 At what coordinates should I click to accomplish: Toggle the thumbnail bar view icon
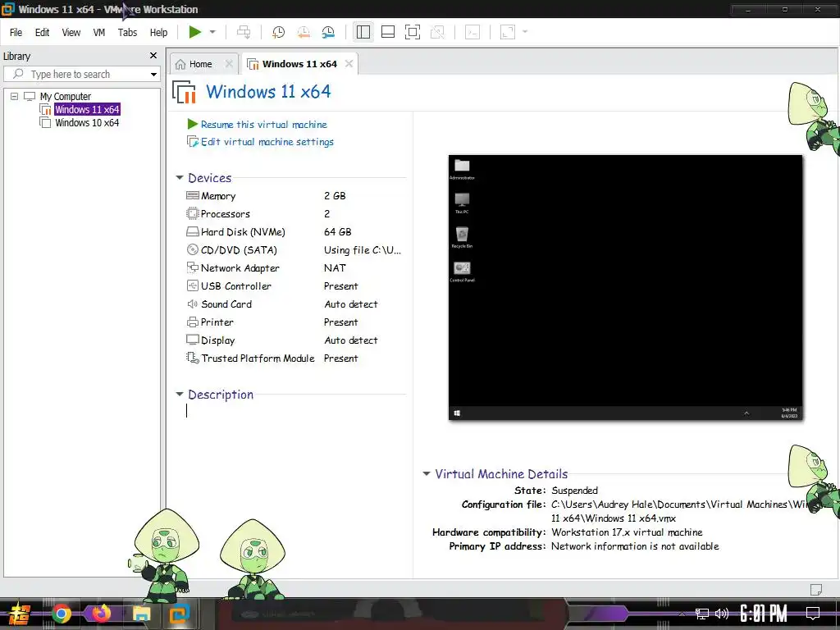coord(388,32)
